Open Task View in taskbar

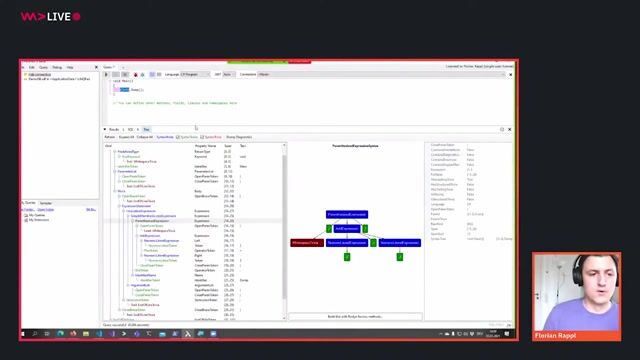tap(47, 334)
